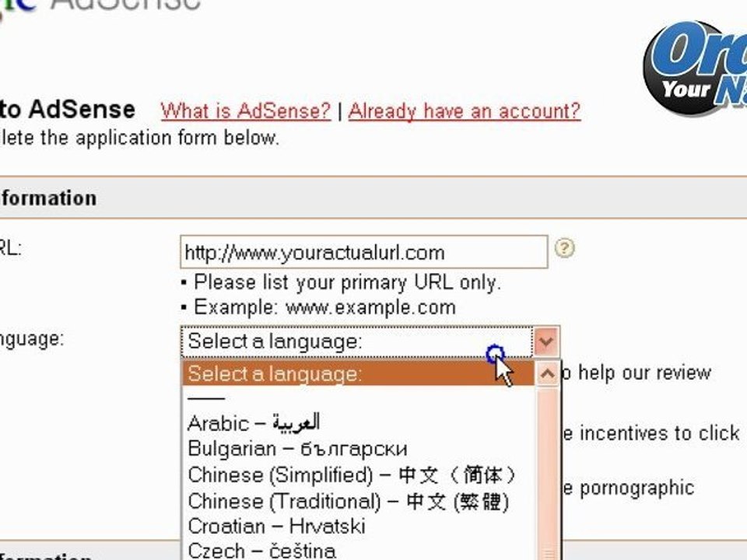
Task: Select Arabic from the language list
Action: pyautogui.click(x=358, y=423)
